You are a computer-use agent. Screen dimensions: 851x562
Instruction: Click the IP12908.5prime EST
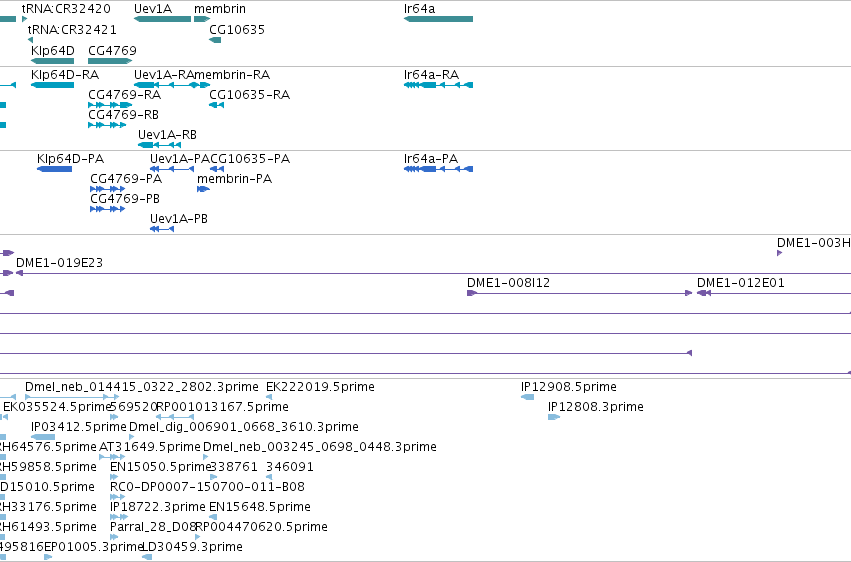(x=527, y=397)
